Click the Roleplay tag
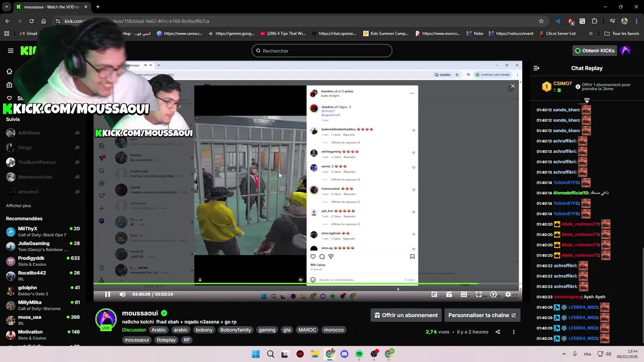644x362 pixels. click(166, 340)
